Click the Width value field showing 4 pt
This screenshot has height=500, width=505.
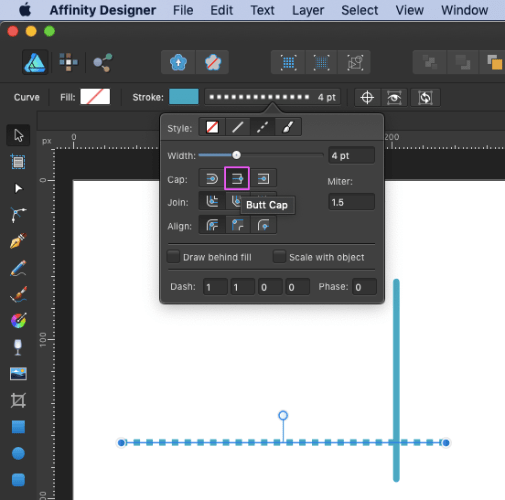[x=352, y=155]
